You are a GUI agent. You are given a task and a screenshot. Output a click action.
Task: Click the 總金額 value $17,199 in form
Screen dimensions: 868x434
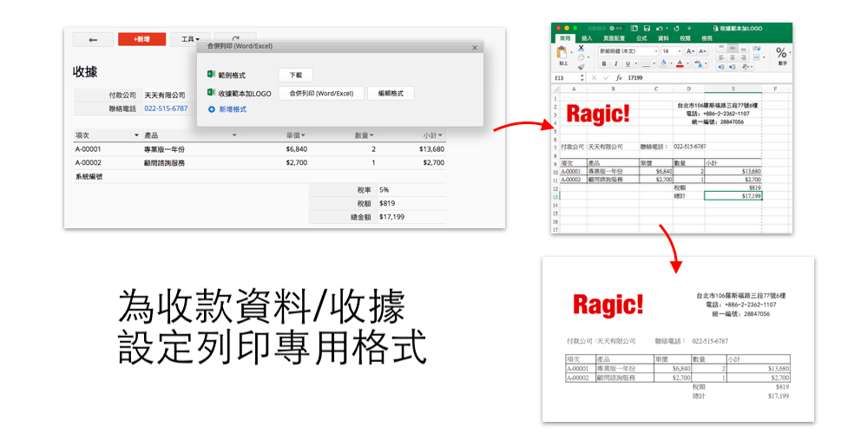pyautogui.click(x=392, y=217)
